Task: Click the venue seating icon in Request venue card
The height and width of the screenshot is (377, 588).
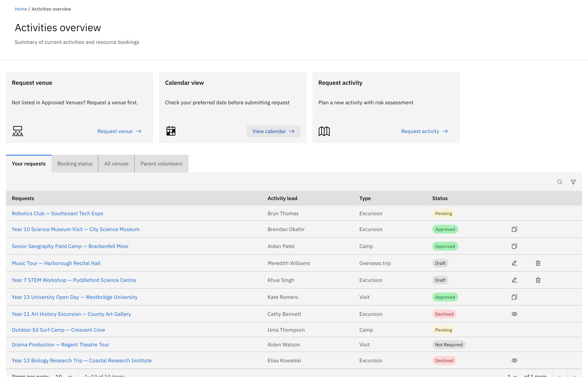Action: [18, 131]
